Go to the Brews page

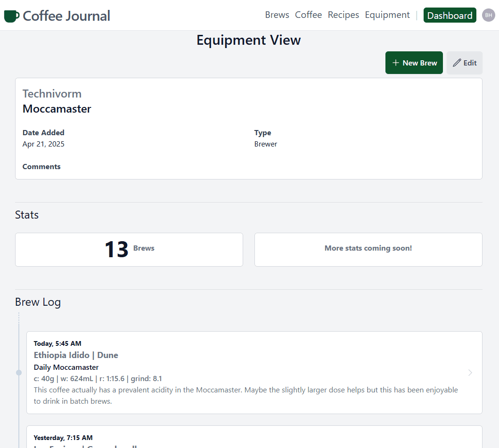click(277, 15)
